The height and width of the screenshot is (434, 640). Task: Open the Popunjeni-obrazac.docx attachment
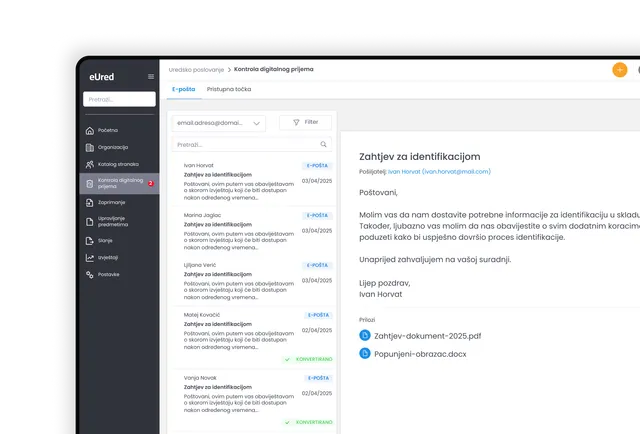420,354
